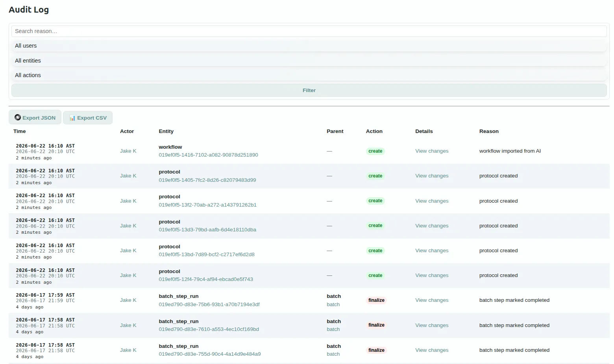Open the All actions dropdown

(309, 75)
